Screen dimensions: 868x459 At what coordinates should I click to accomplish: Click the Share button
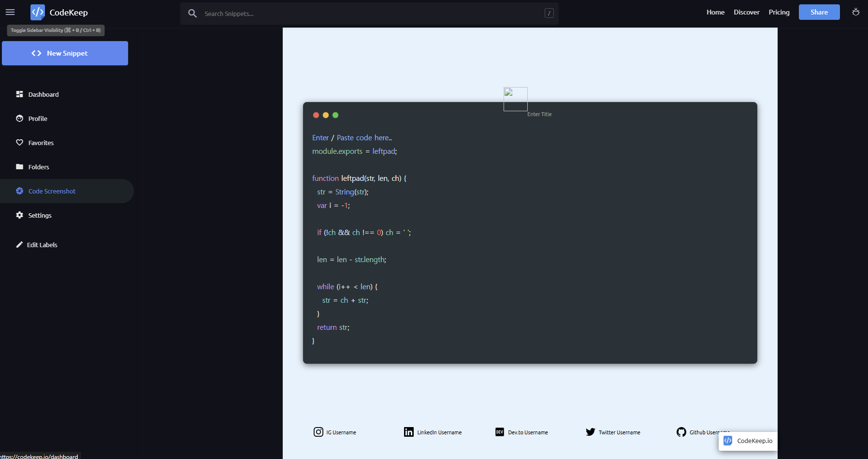tap(819, 12)
